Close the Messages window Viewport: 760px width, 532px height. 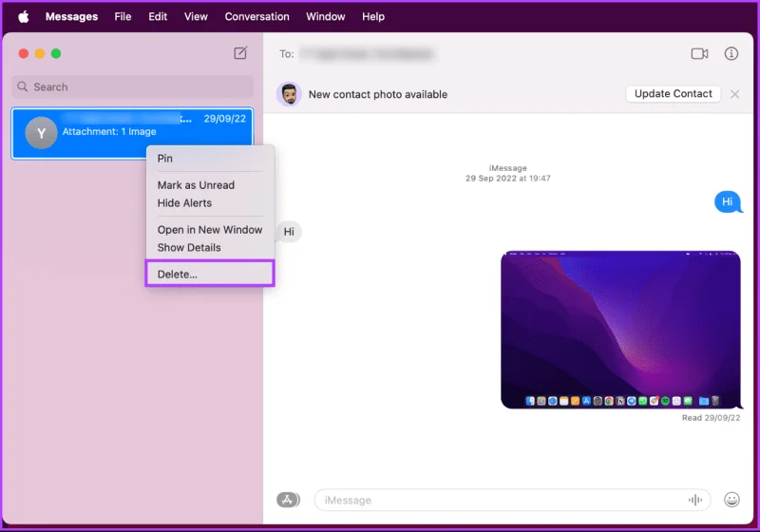click(x=23, y=53)
